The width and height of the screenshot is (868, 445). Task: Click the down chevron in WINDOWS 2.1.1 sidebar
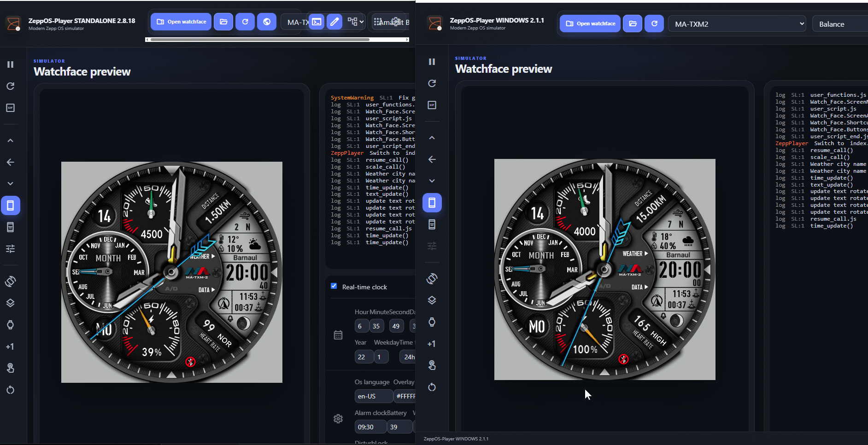pyautogui.click(x=432, y=181)
